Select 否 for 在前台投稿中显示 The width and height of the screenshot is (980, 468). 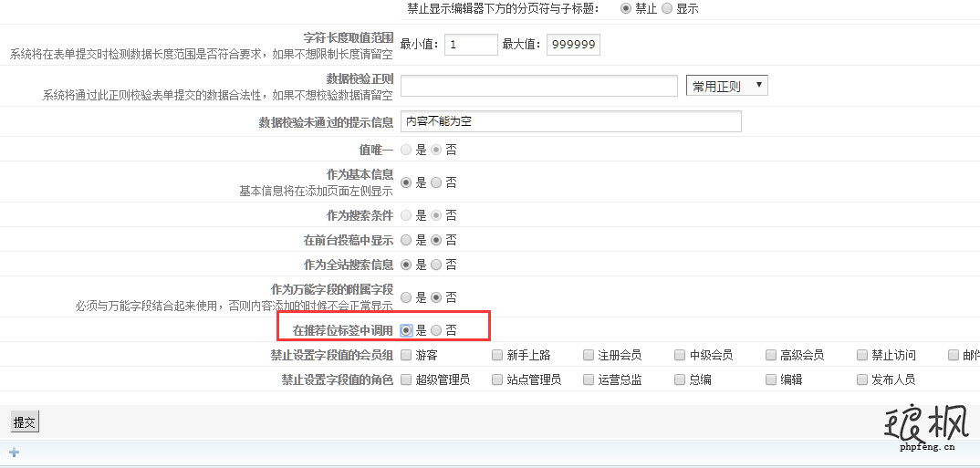(x=436, y=240)
